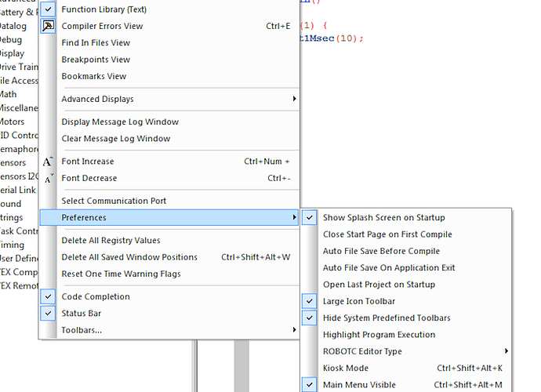541x392 pixels.
Task: Select Display in function library list
Action: pos(12,53)
